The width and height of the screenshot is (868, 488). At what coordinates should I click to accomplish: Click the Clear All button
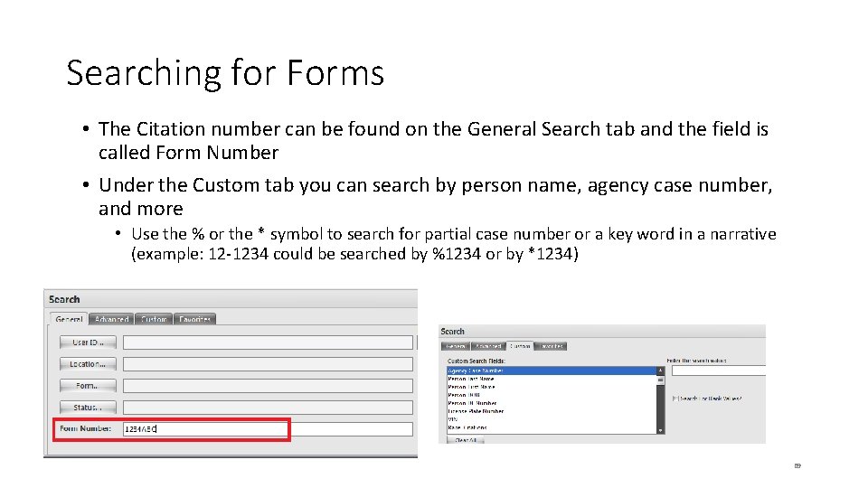(466, 440)
